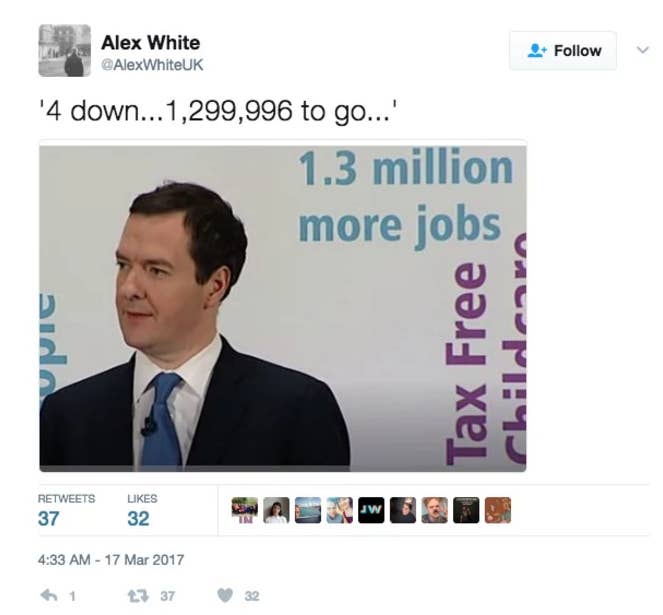The height and width of the screenshot is (615, 663).
Task: Open the attached 1.3 million jobs image
Action: [283, 308]
